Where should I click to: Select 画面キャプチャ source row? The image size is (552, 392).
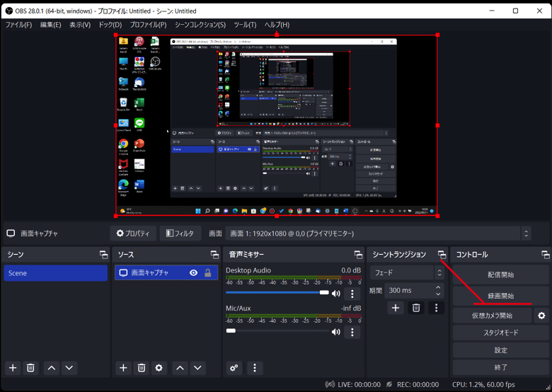(166, 272)
